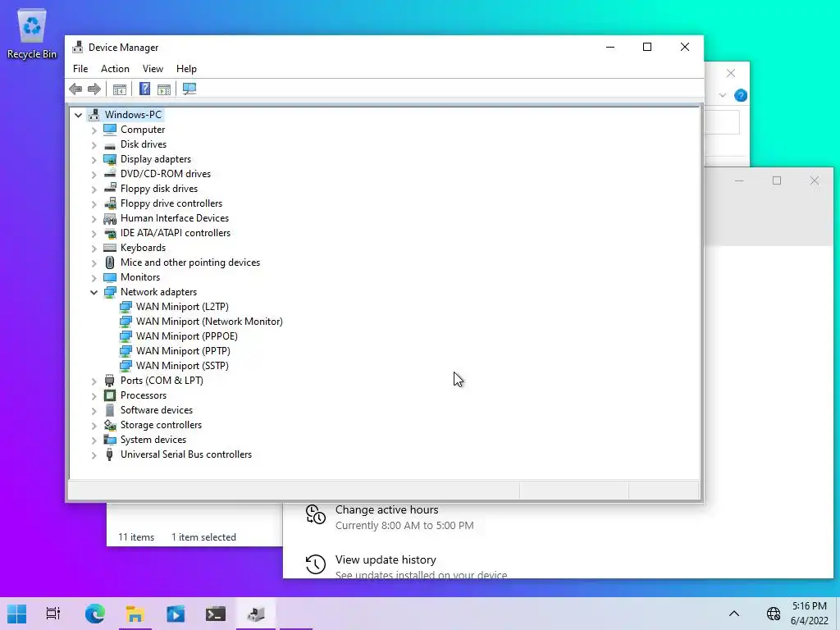Collapse the Network adapters category
This screenshot has height=630, width=840.
pyautogui.click(x=94, y=293)
